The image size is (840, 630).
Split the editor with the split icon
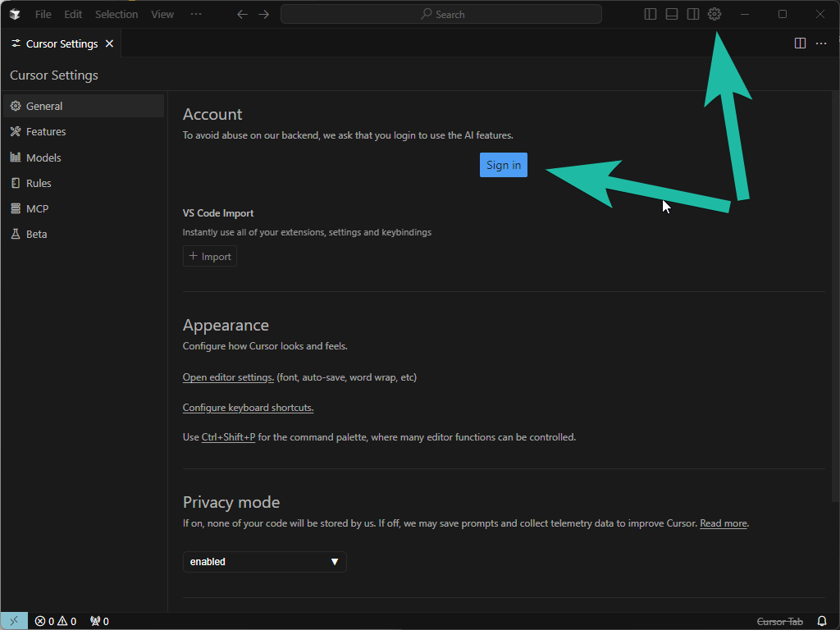pyautogui.click(x=800, y=43)
